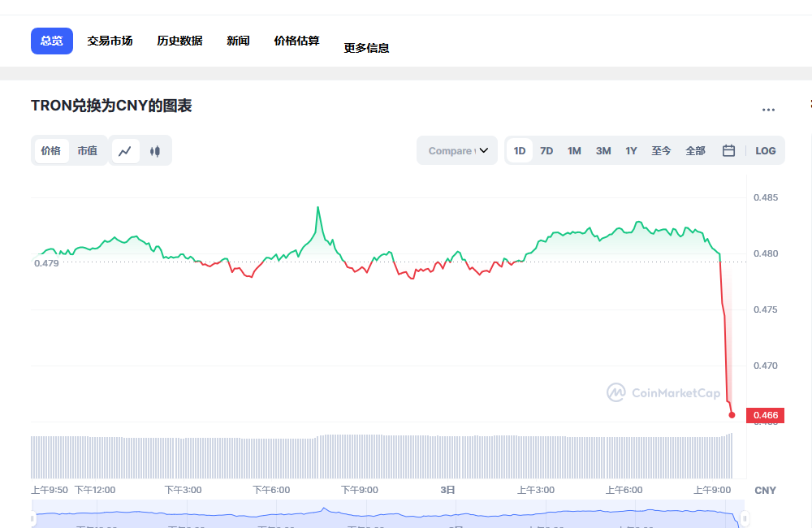Open the 历史数据 tab
The width and height of the screenshot is (812, 528).
pyautogui.click(x=179, y=41)
